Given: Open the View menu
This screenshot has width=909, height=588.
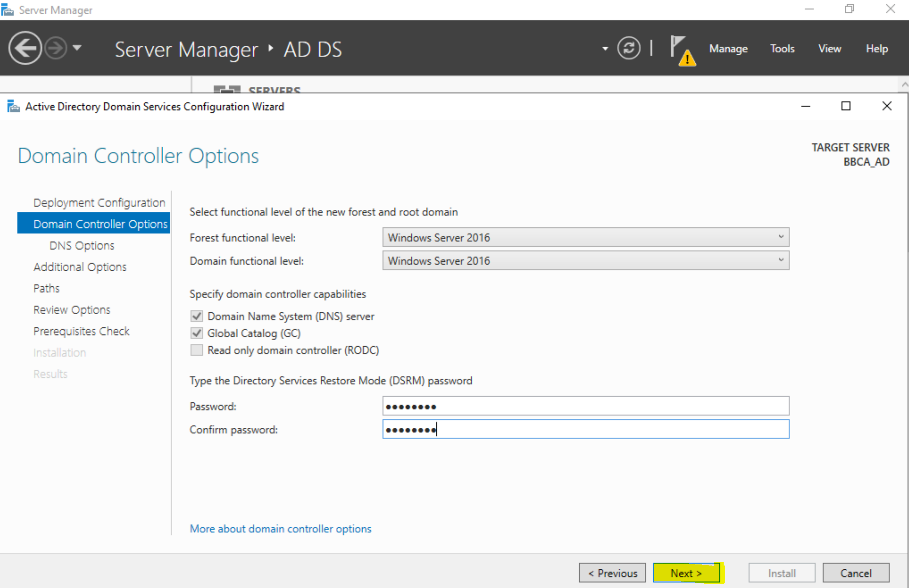Looking at the screenshot, I should (830, 49).
